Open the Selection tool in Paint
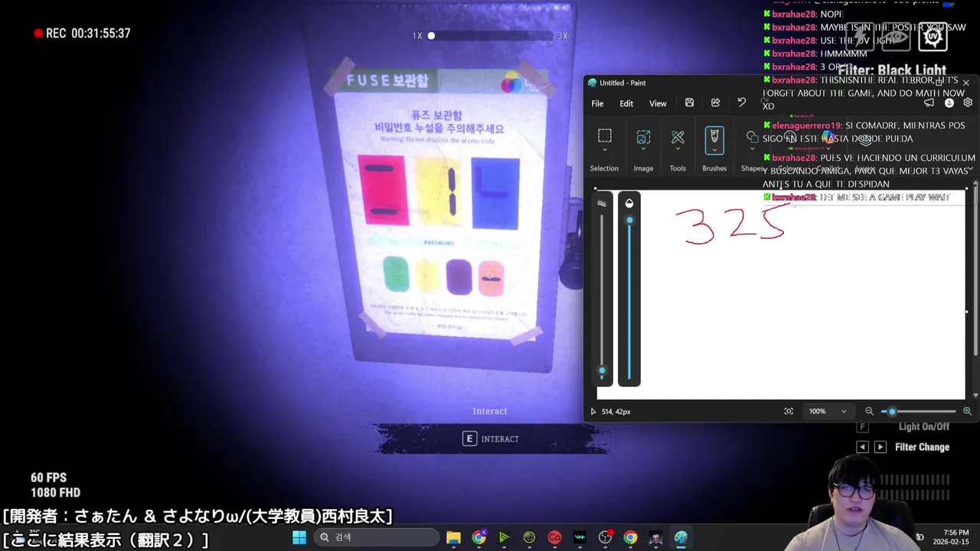Image resolution: width=980 pixels, height=551 pixels. 604,135
